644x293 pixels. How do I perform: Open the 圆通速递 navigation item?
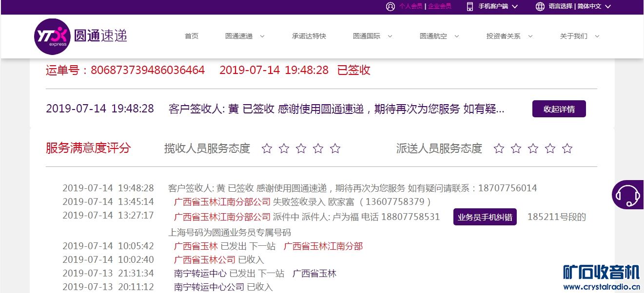(239, 36)
